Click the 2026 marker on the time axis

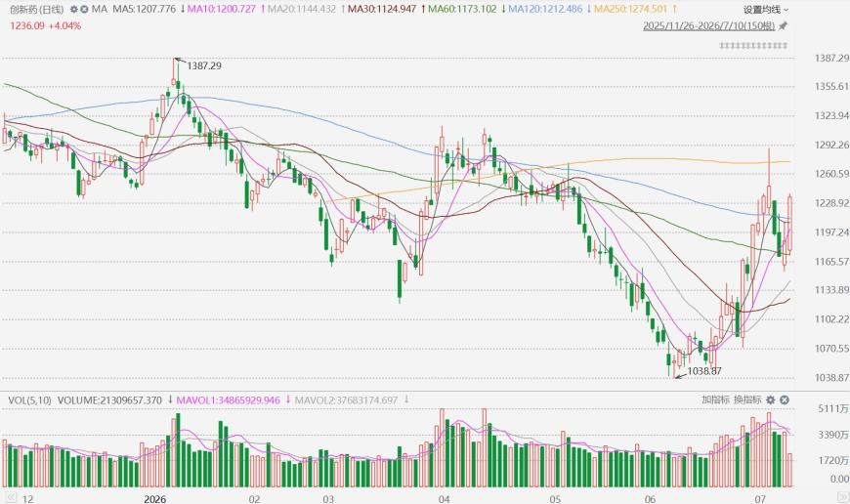[155, 499]
